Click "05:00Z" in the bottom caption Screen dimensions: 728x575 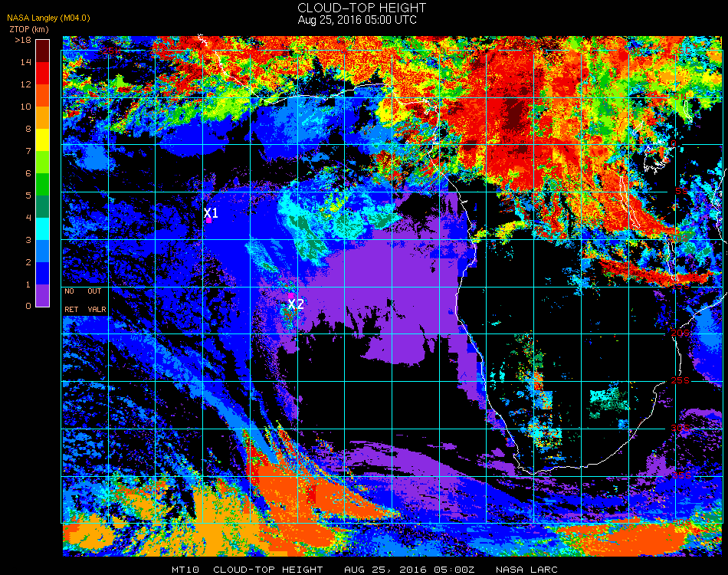point(454,570)
